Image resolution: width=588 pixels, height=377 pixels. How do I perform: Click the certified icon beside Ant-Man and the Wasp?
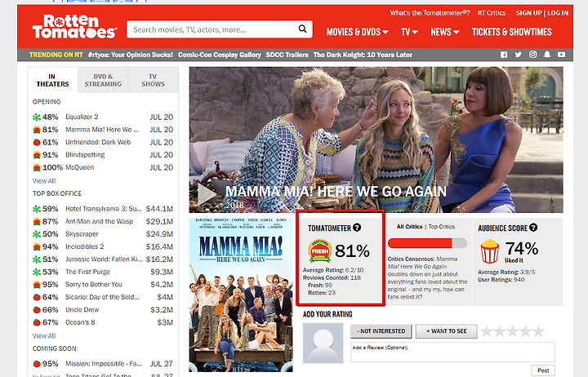click(x=37, y=221)
